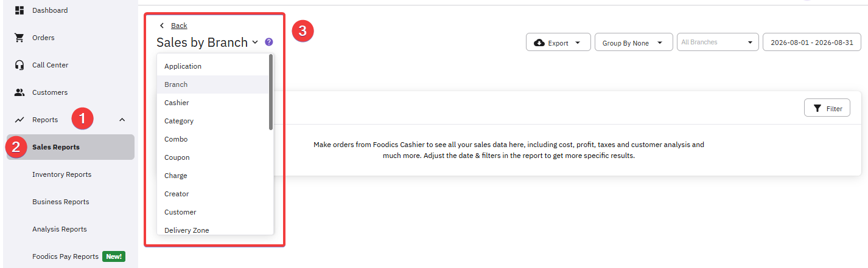Open Inventory Reports in the sidebar
This screenshot has width=868, height=268.
61,174
